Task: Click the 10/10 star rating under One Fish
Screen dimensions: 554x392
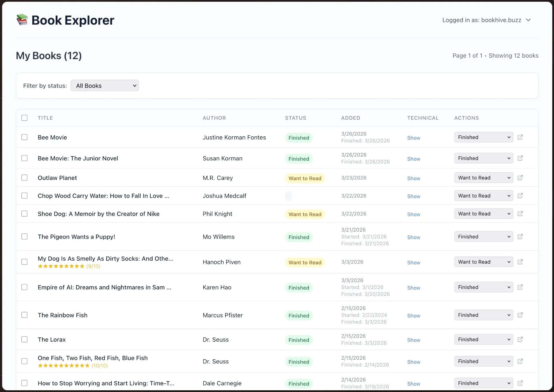Action: point(73,366)
